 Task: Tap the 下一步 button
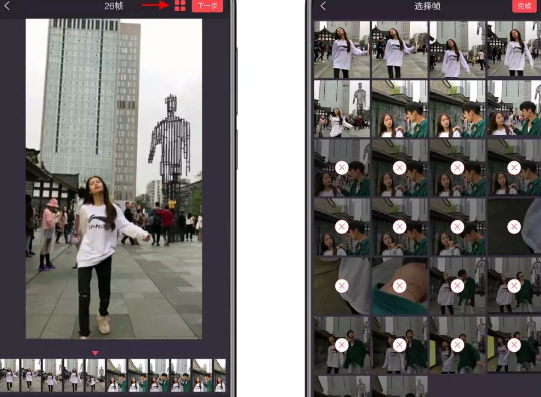(x=207, y=6)
